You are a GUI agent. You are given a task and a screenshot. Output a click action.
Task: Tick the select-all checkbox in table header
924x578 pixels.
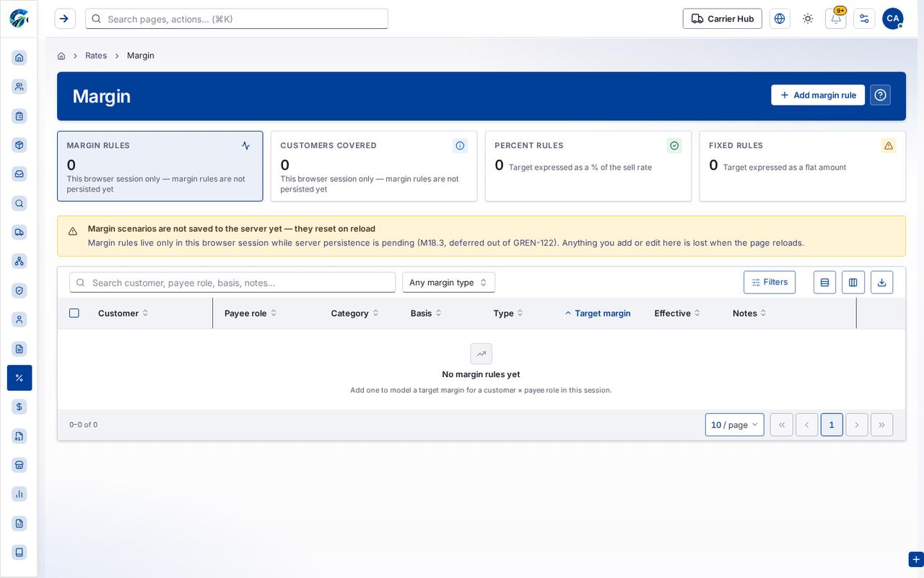click(x=74, y=313)
